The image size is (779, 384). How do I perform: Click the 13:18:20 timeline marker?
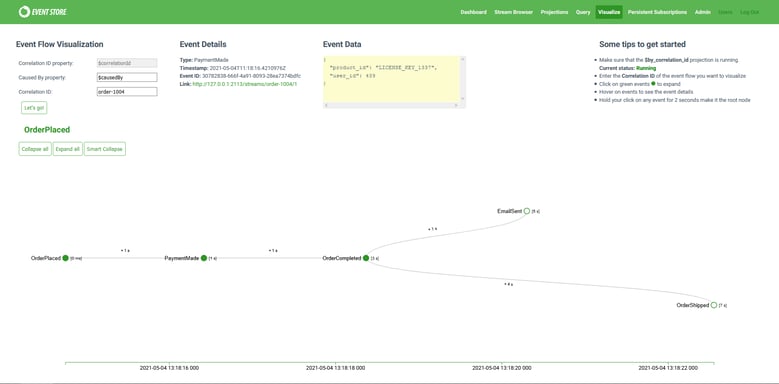501,368
